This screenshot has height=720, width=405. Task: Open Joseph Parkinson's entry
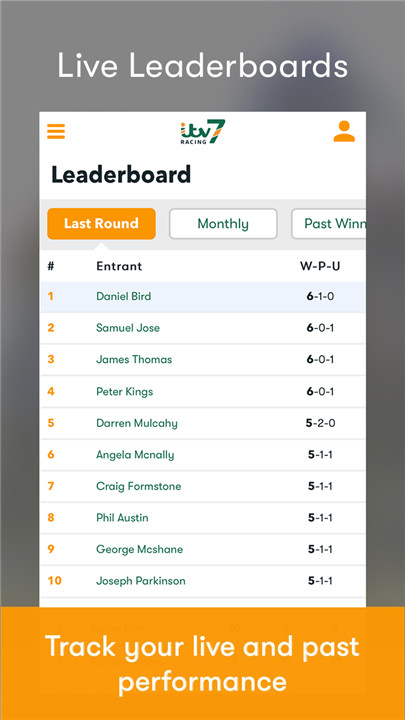pyautogui.click(x=141, y=581)
